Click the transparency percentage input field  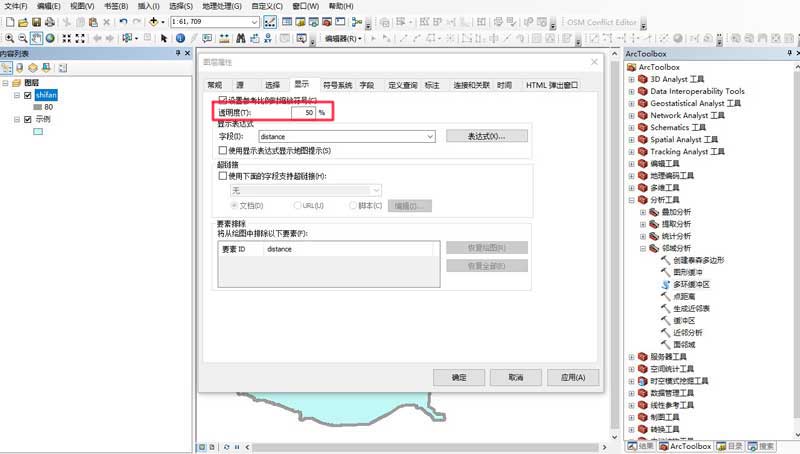coord(304,112)
